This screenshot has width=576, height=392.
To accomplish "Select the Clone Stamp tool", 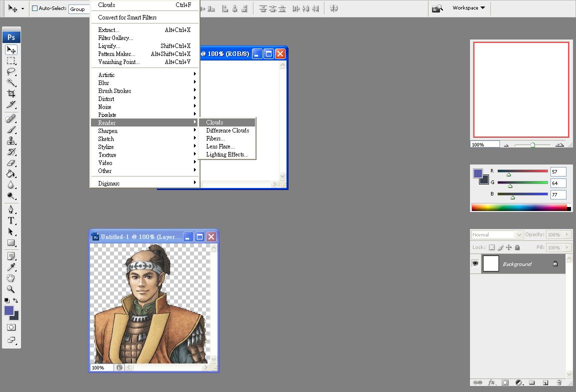I will 11,140.
